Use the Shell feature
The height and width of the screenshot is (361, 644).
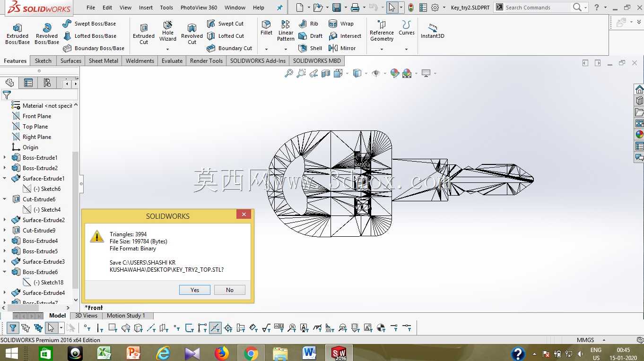(x=310, y=48)
